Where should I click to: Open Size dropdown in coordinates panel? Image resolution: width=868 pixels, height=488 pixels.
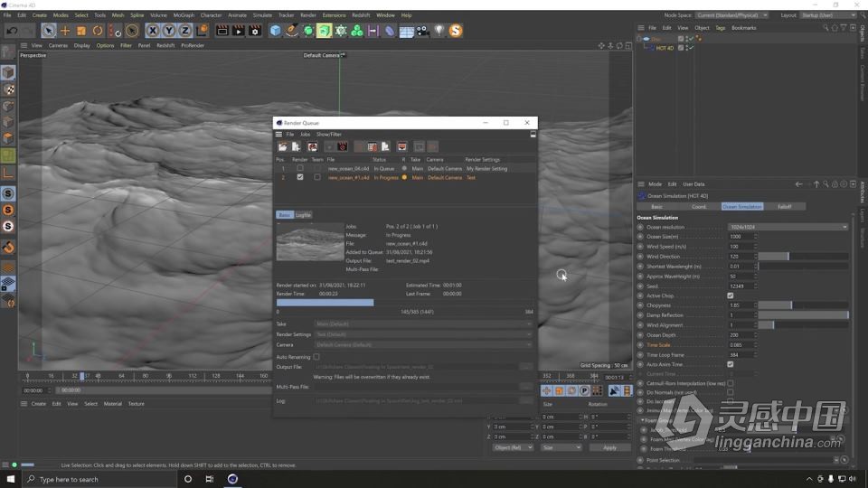tap(561, 447)
